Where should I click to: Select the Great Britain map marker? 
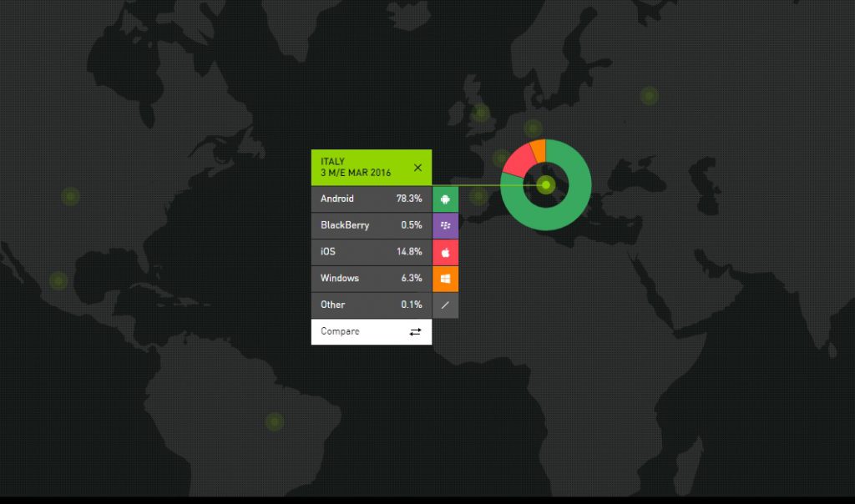coord(480,113)
